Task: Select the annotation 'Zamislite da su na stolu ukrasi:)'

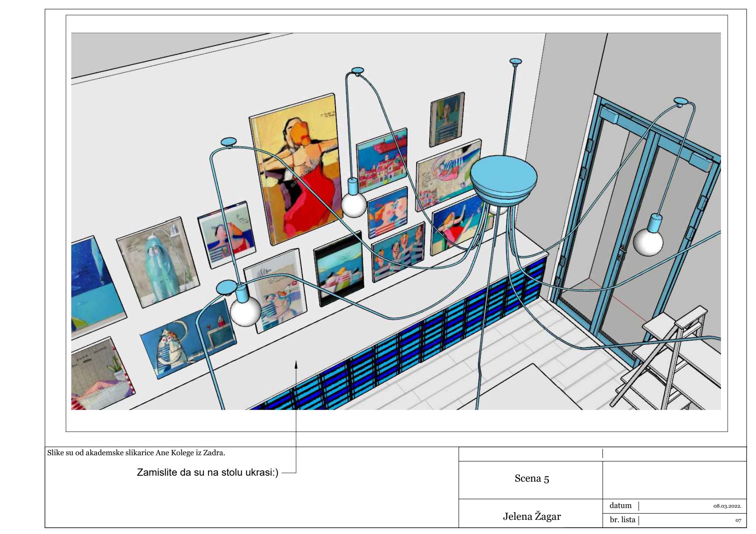Action: click(x=208, y=472)
